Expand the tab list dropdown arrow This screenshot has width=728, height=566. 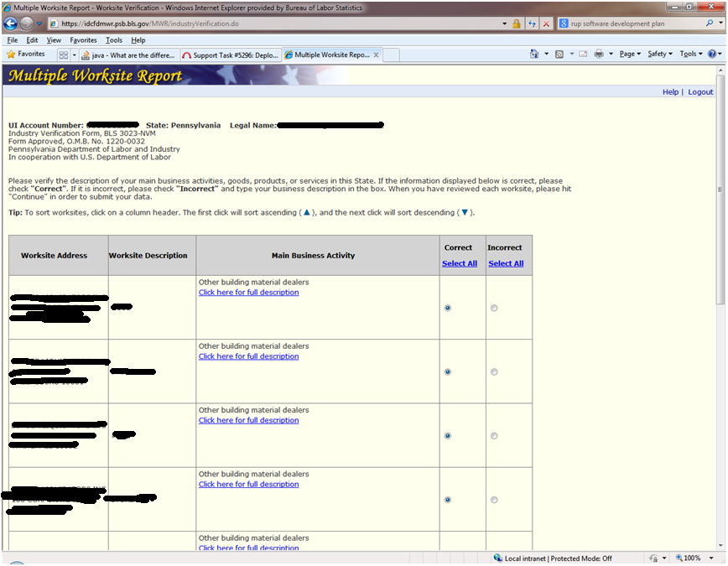75,55
